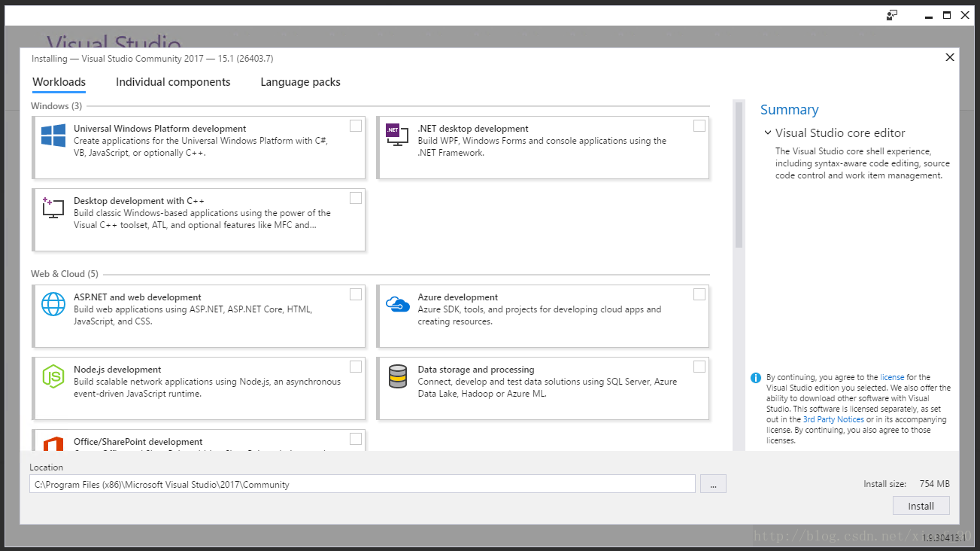The height and width of the screenshot is (551, 980).
Task: Click the Windows (3) section heading
Action: coord(56,106)
